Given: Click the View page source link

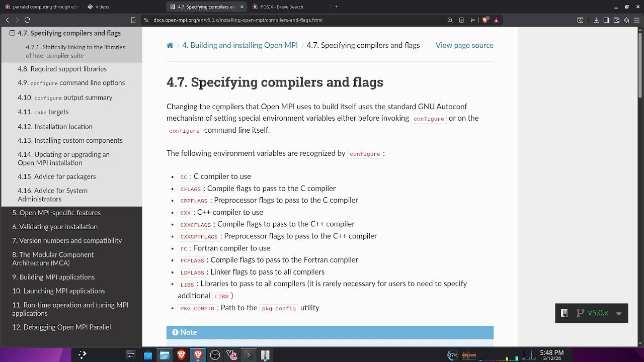Looking at the screenshot, I should tap(464, 45).
